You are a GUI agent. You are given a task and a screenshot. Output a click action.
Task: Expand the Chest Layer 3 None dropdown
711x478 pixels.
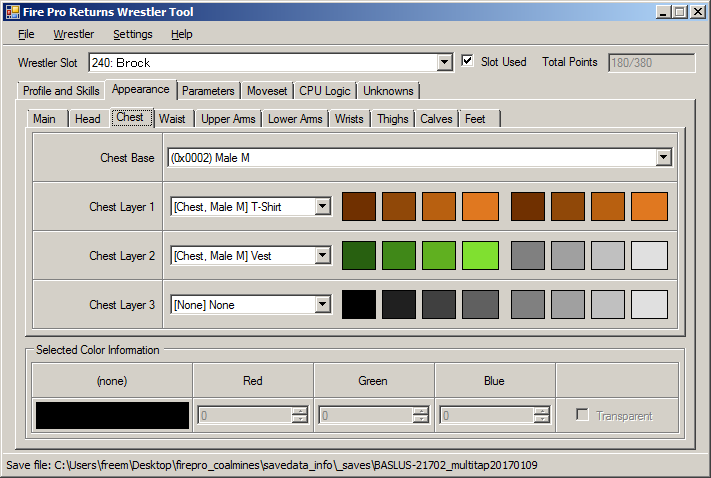pos(322,305)
